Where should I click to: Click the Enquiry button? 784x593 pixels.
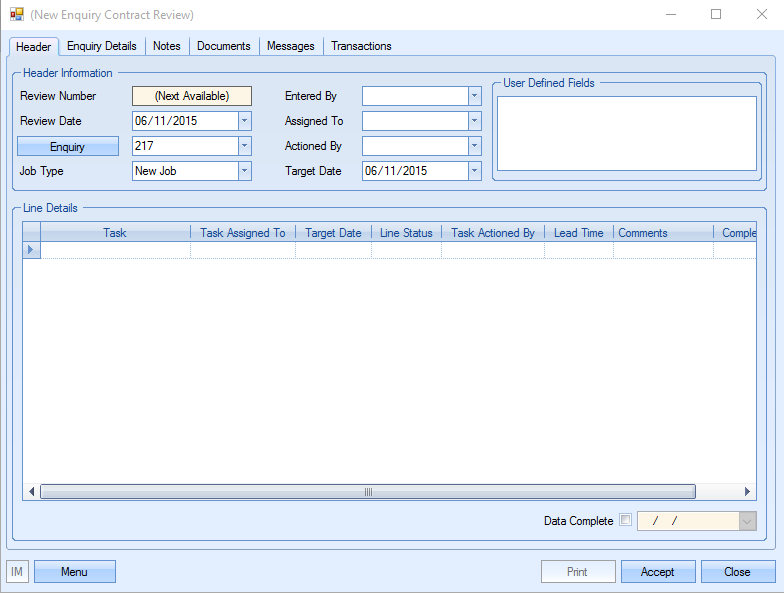pos(68,147)
